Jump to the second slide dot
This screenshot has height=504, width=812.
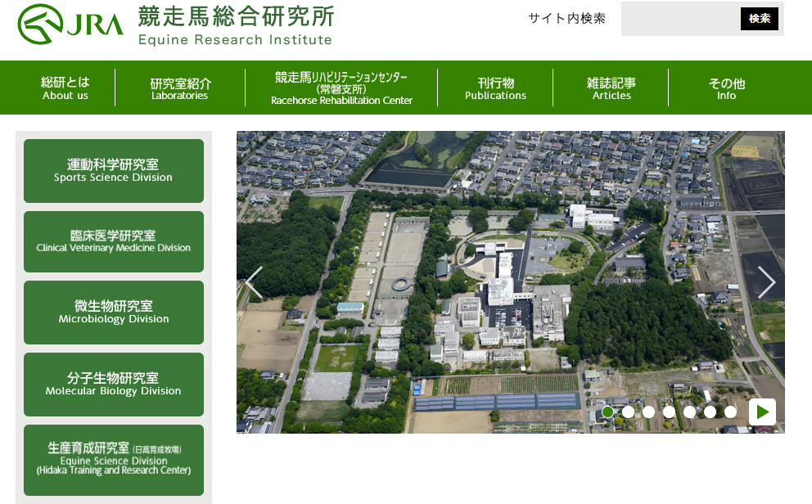629,412
